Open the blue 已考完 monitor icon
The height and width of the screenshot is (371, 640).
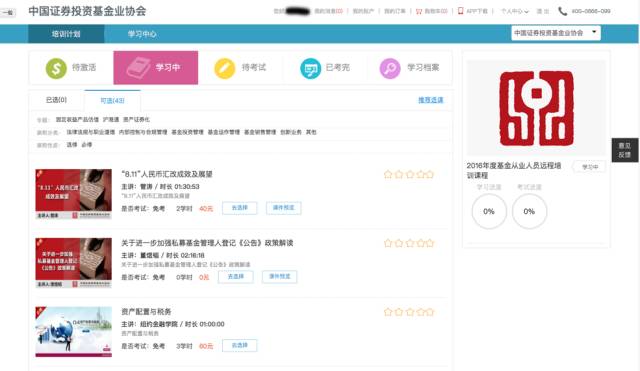[311, 68]
